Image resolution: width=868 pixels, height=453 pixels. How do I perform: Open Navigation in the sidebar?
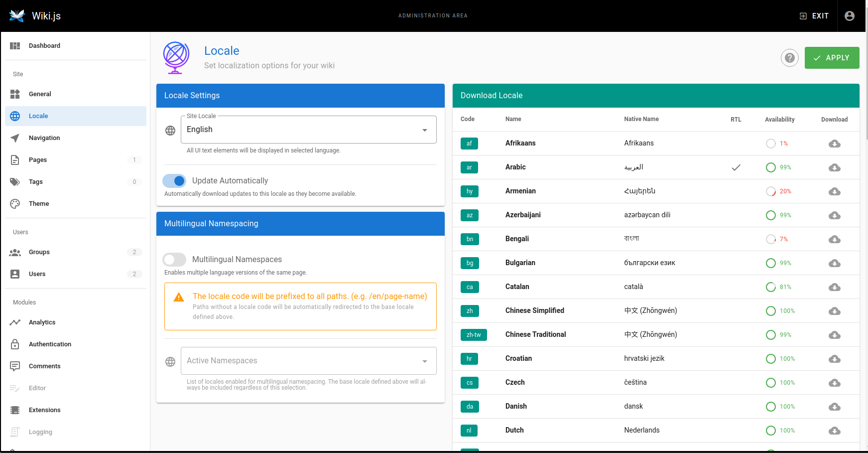pyautogui.click(x=44, y=138)
